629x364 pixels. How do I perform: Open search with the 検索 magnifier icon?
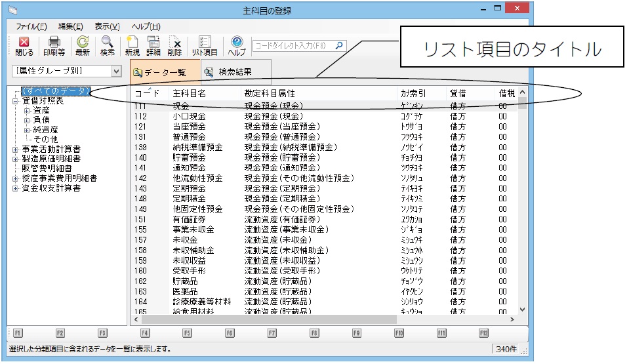pyautogui.click(x=108, y=46)
